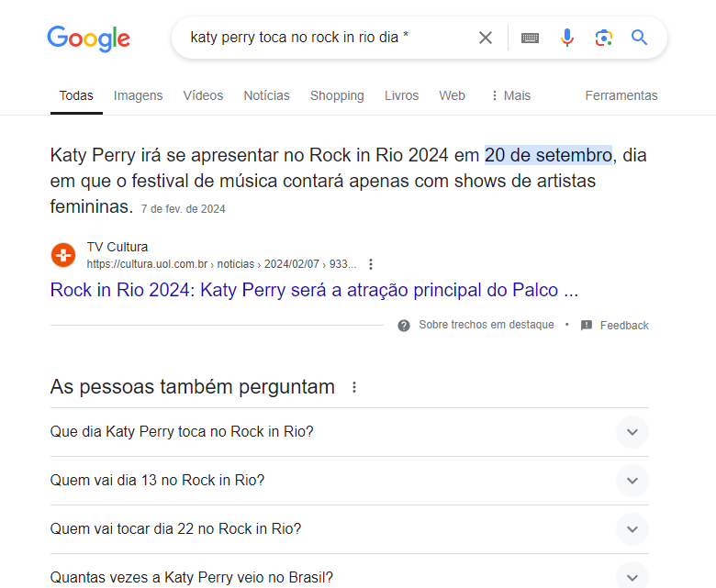
Task: Click inside the search query text field
Action: point(329,38)
